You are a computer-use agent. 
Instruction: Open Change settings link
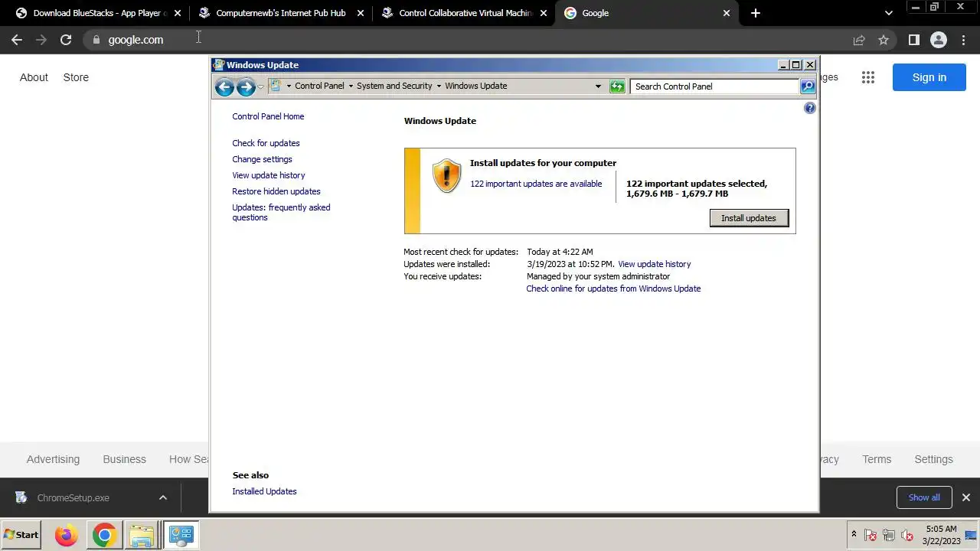point(262,159)
